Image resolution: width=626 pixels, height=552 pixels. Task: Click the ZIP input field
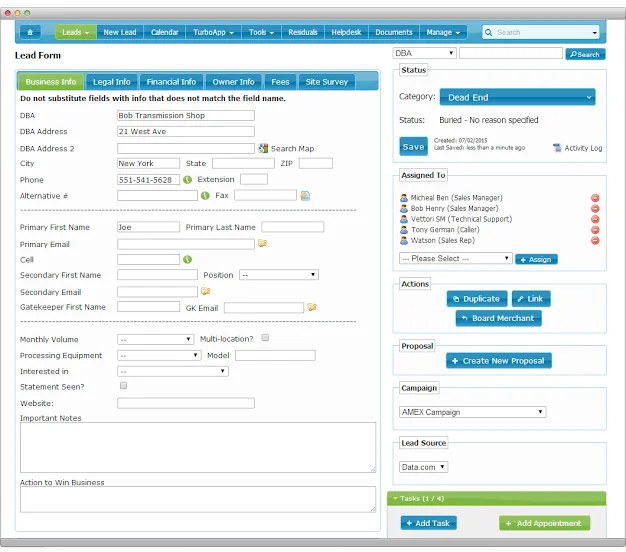tap(315, 163)
